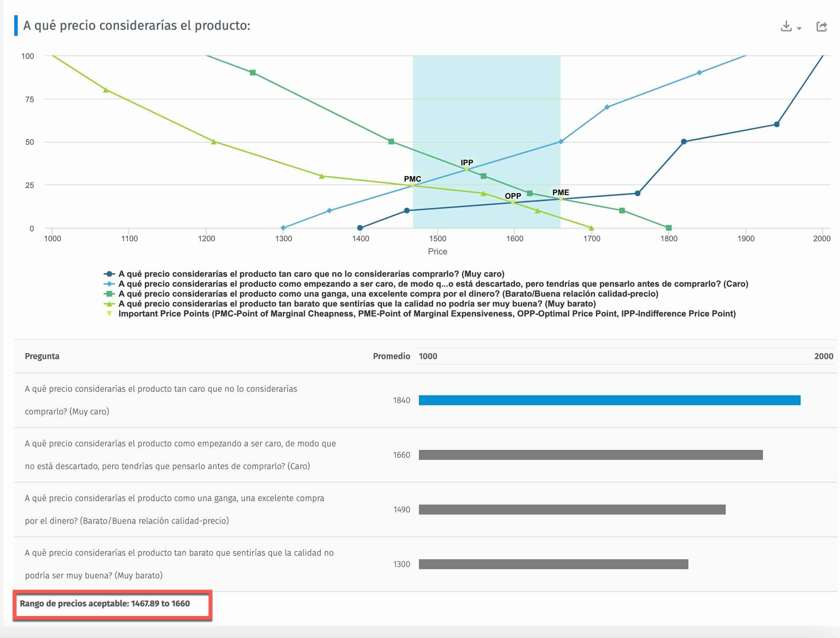Click the Promedio column header

(391, 356)
